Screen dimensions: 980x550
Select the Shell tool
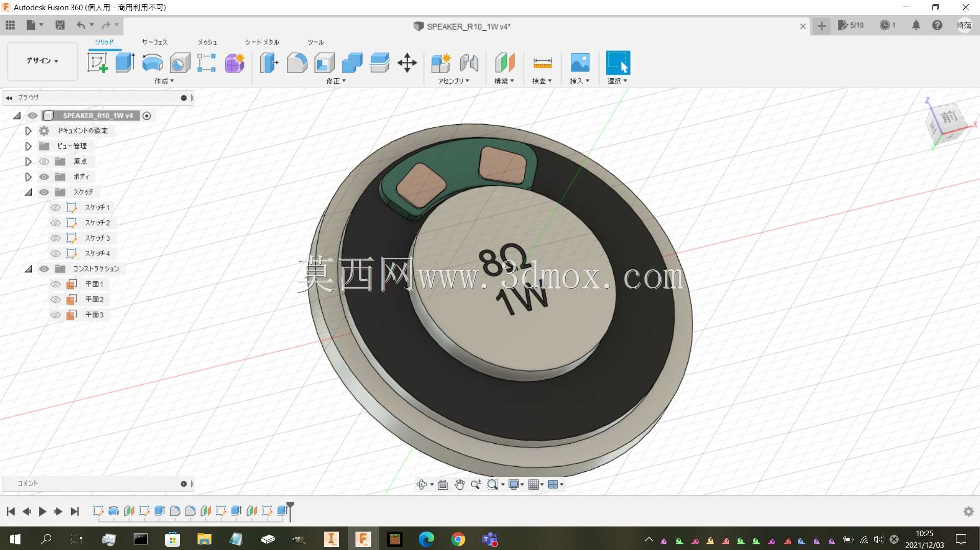pos(324,63)
